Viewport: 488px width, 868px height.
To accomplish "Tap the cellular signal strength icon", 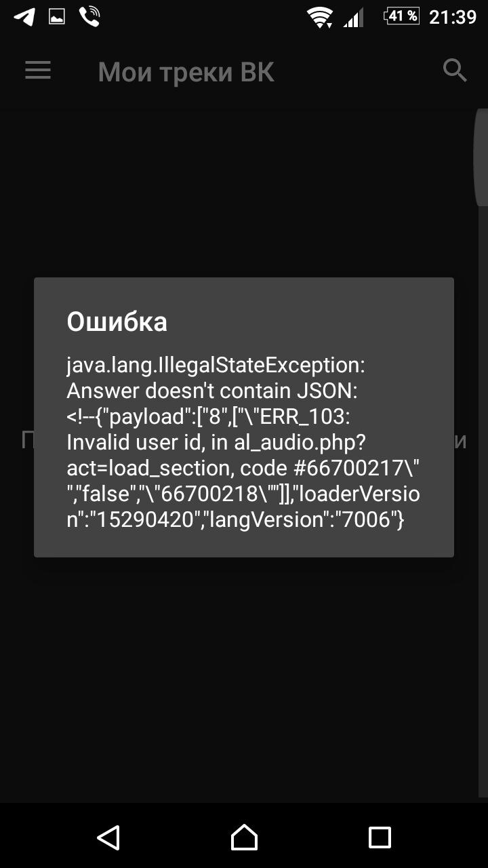I will tap(353, 18).
